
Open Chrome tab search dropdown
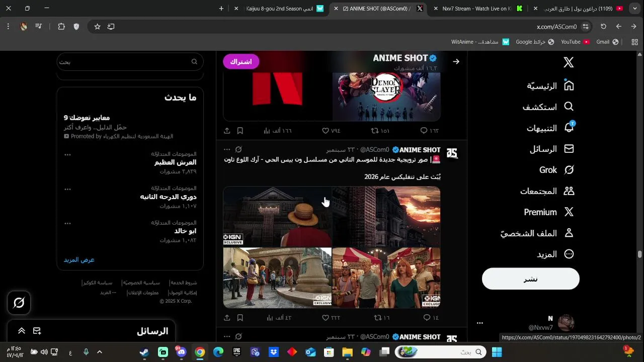[635, 9]
